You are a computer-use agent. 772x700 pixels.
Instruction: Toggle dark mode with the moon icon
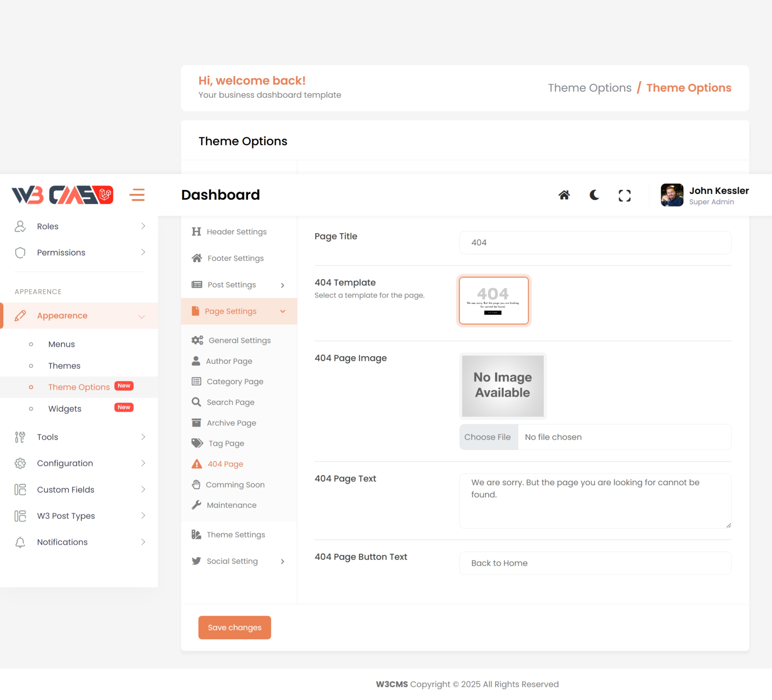[x=594, y=195]
